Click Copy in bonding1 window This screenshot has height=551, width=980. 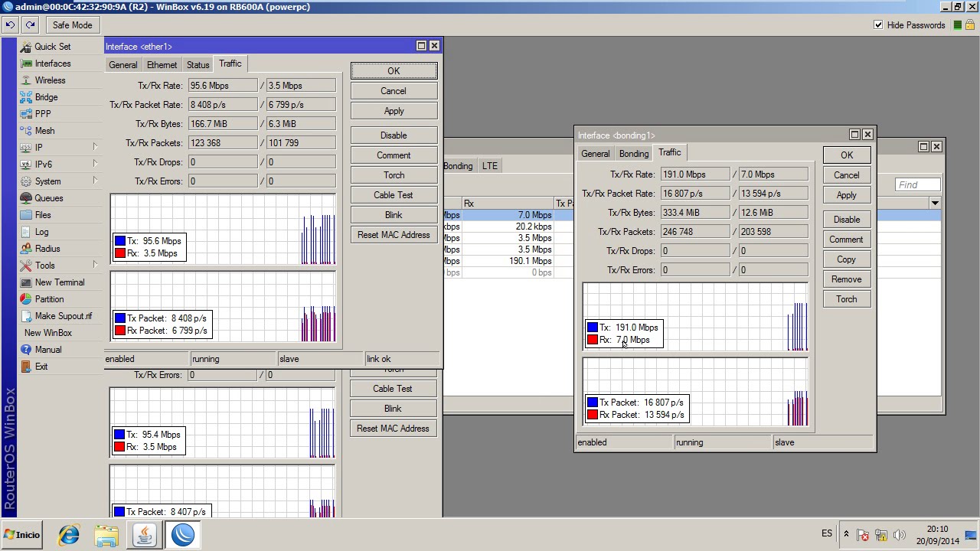click(x=847, y=259)
